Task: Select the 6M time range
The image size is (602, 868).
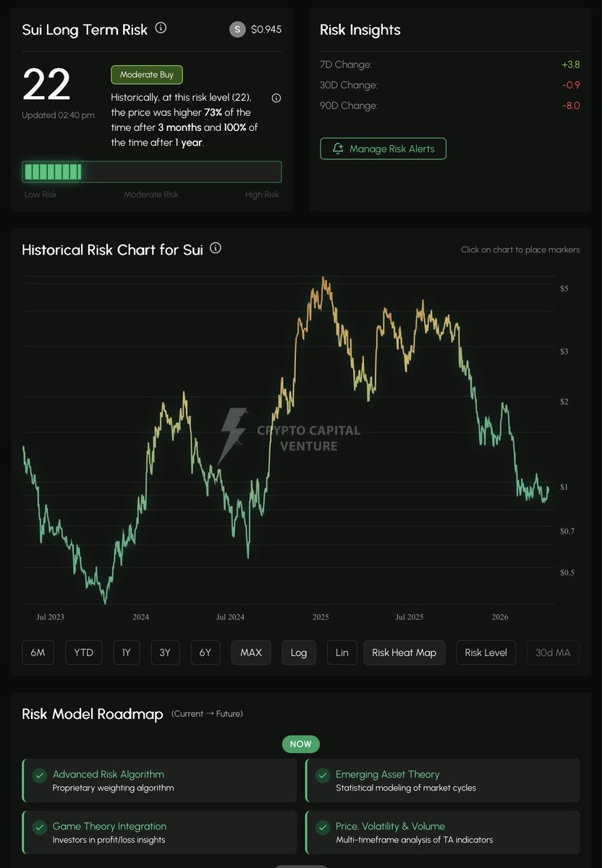Action: (38, 652)
